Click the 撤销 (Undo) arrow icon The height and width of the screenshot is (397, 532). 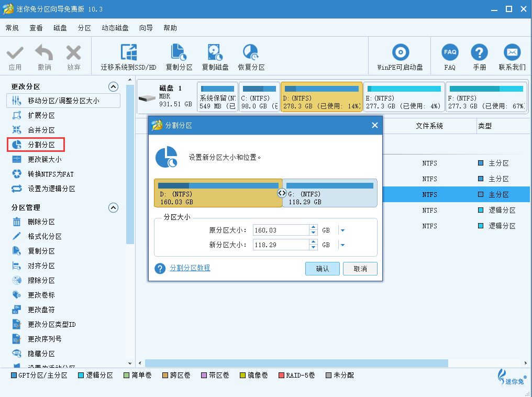(x=44, y=52)
